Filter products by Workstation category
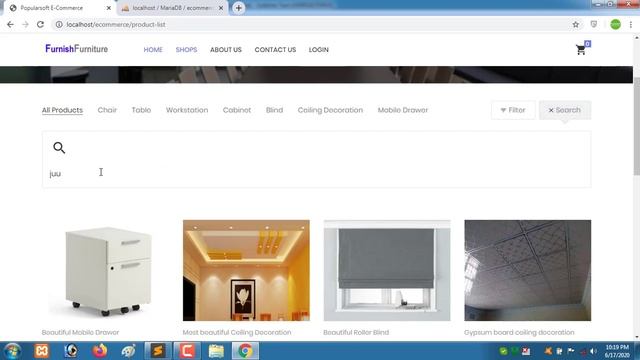The height and width of the screenshot is (360, 640). point(187,110)
